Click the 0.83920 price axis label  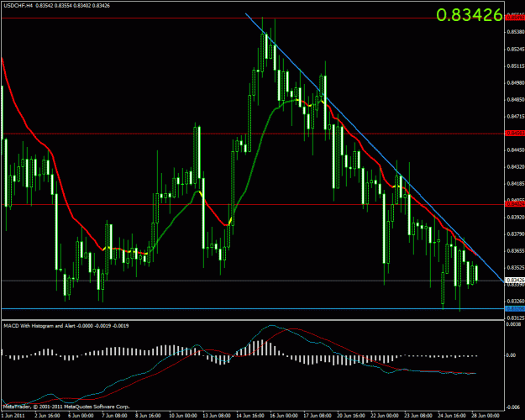pos(515,217)
